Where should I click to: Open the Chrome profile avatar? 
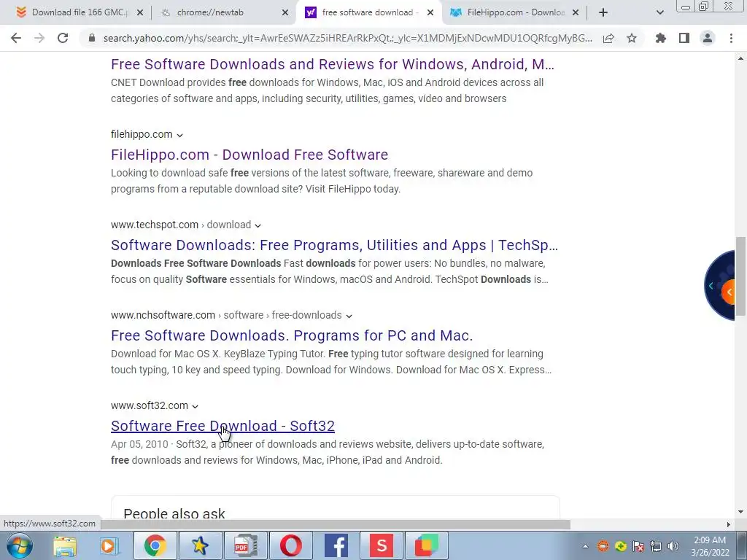pyautogui.click(x=708, y=38)
